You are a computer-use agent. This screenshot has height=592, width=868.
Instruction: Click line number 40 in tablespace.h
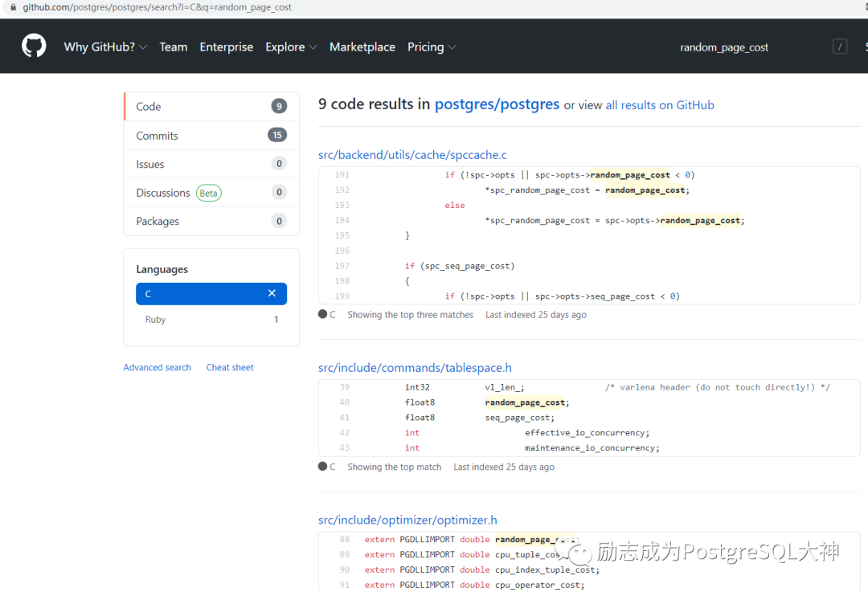click(345, 402)
